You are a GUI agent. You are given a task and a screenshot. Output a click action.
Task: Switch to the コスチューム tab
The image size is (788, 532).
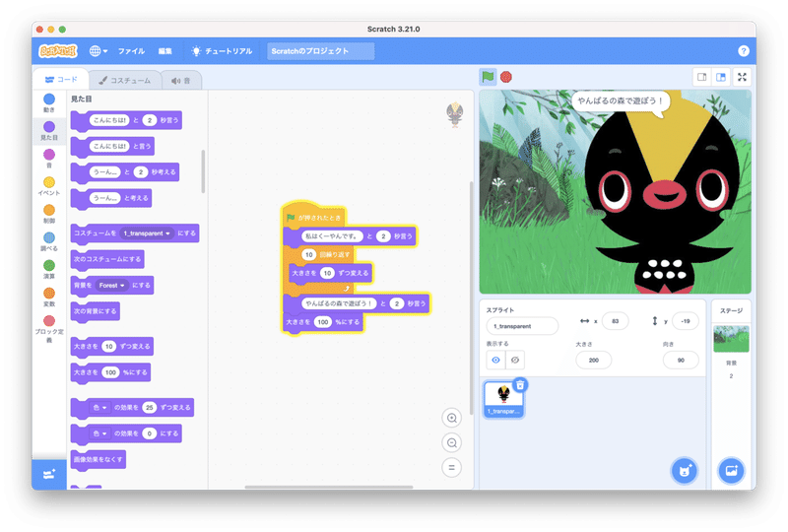pyautogui.click(x=125, y=81)
